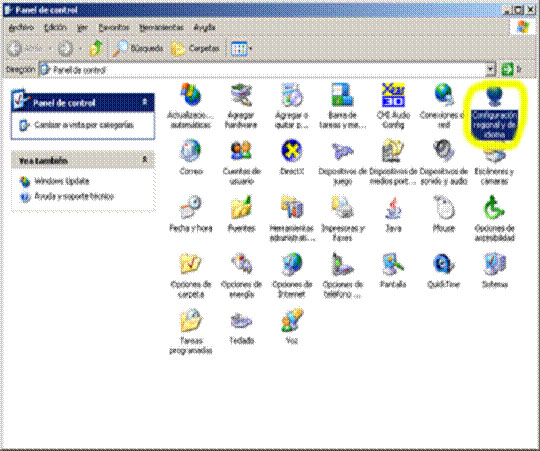Open Agregar hardware applet
This screenshot has width=540, height=451.
(241, 106)
